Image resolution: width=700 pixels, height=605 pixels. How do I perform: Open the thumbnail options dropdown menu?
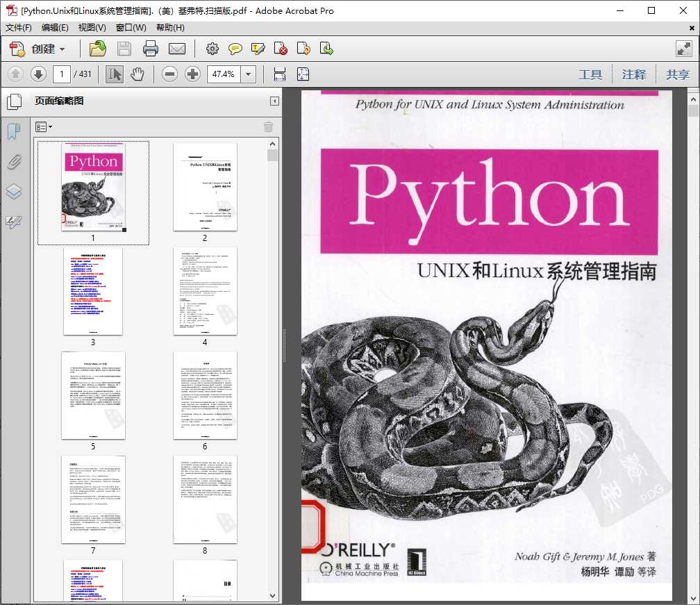point(43,127)
